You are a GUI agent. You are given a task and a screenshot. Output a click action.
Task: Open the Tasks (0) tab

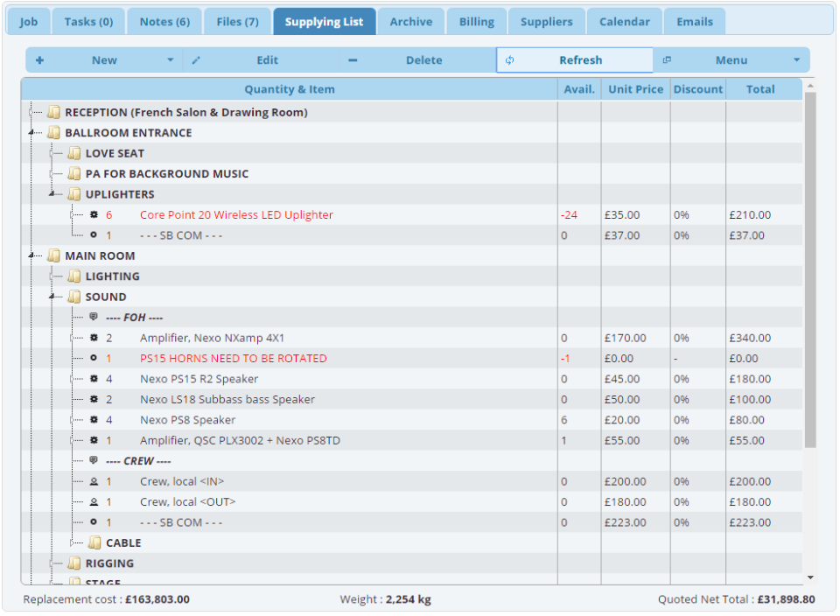point(88,21)
